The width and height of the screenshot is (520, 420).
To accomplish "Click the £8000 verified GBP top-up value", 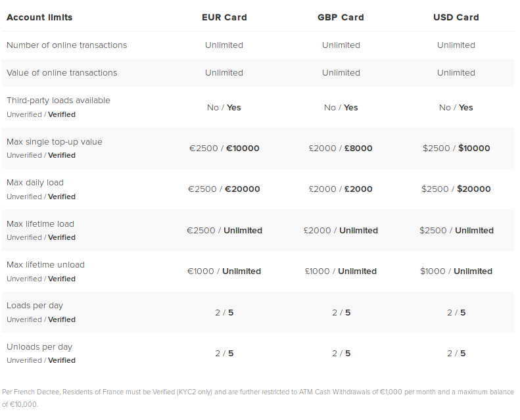I will pos(358,148).
